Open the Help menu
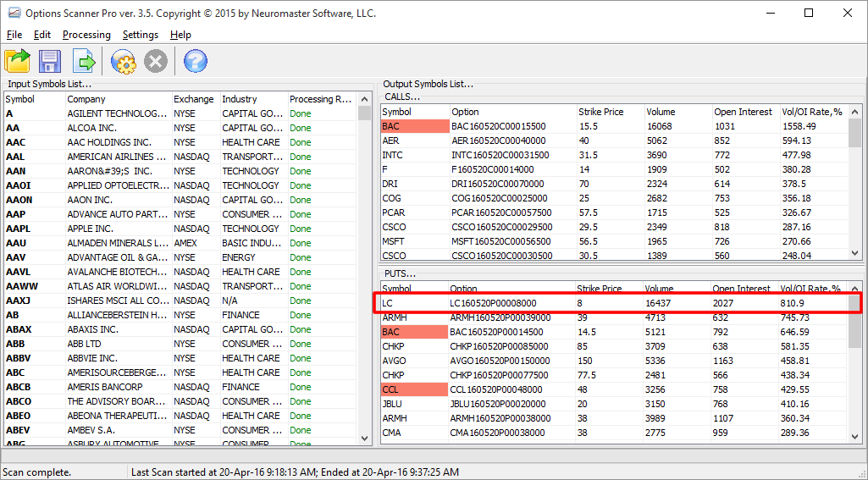Screen dimensions: 868x480 pos(180,35)
